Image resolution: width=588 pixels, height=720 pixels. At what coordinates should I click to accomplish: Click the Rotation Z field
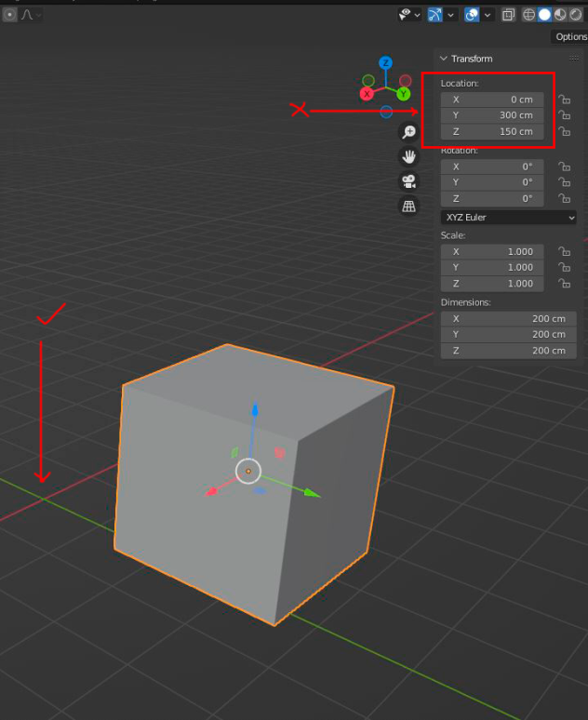pyautogui.click(x=492, y=199)
